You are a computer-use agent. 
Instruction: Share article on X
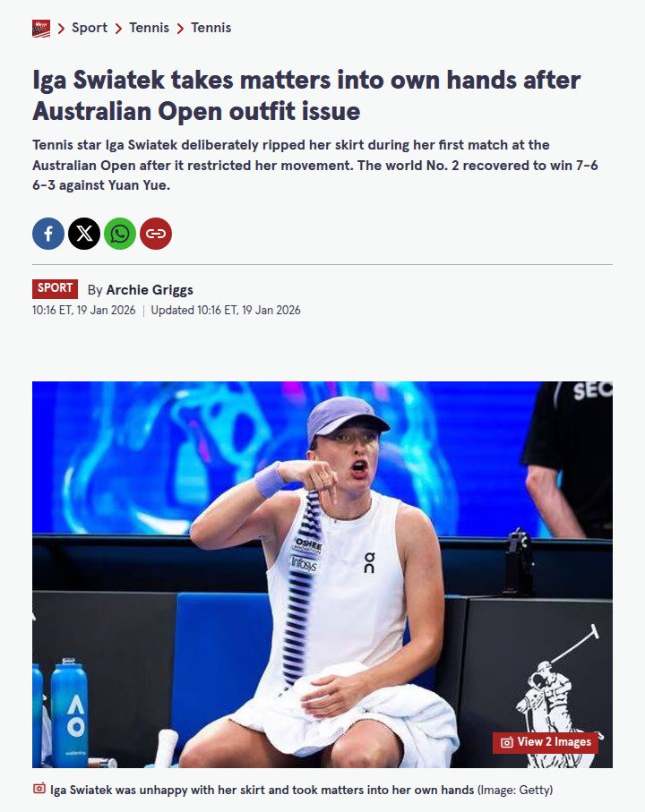tap(84, 234)
